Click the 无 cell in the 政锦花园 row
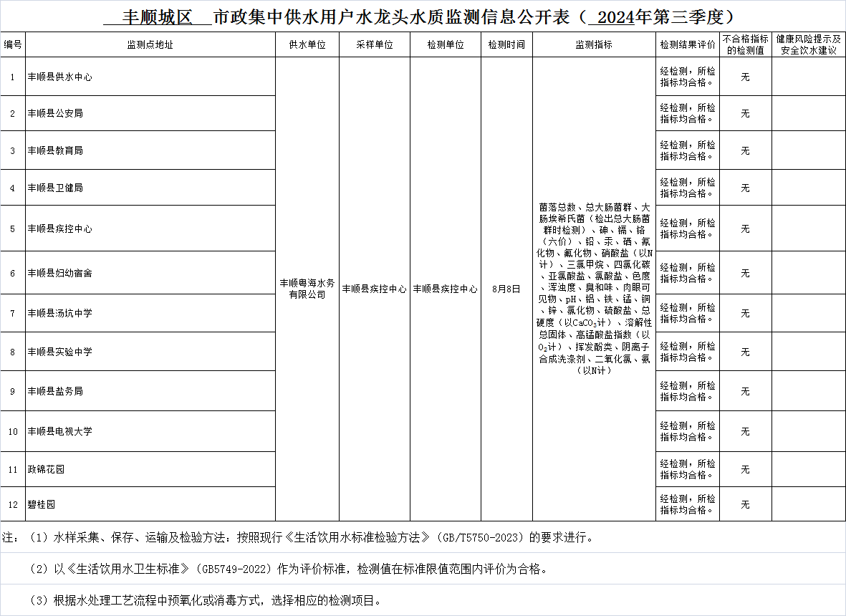This screenshot has width=846, height=616. tap(746, 470)
